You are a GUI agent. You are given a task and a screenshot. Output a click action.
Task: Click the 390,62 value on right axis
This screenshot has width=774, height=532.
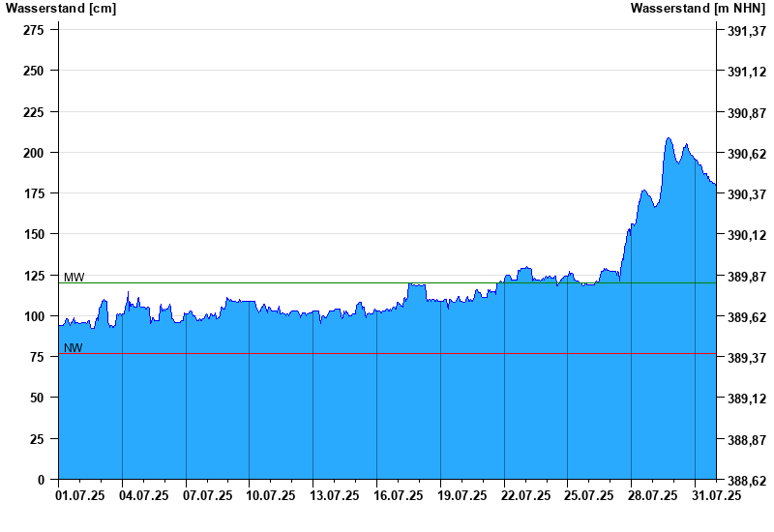[x=747, y=154]
